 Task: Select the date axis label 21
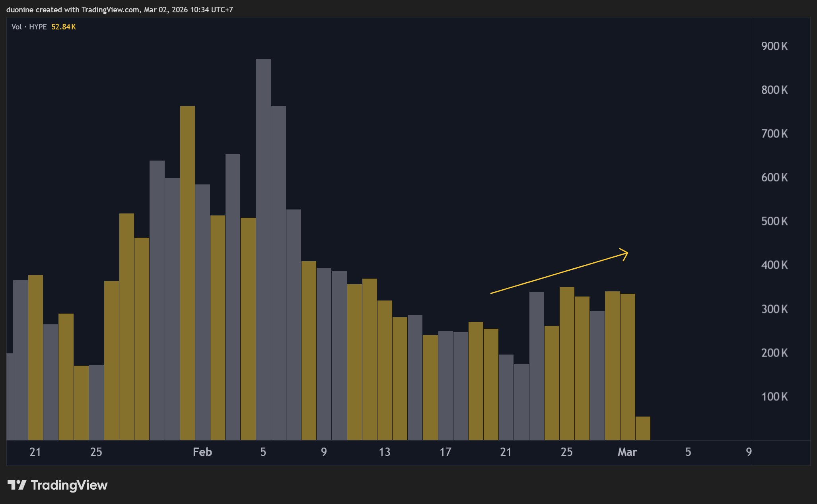tap(35, 452)
